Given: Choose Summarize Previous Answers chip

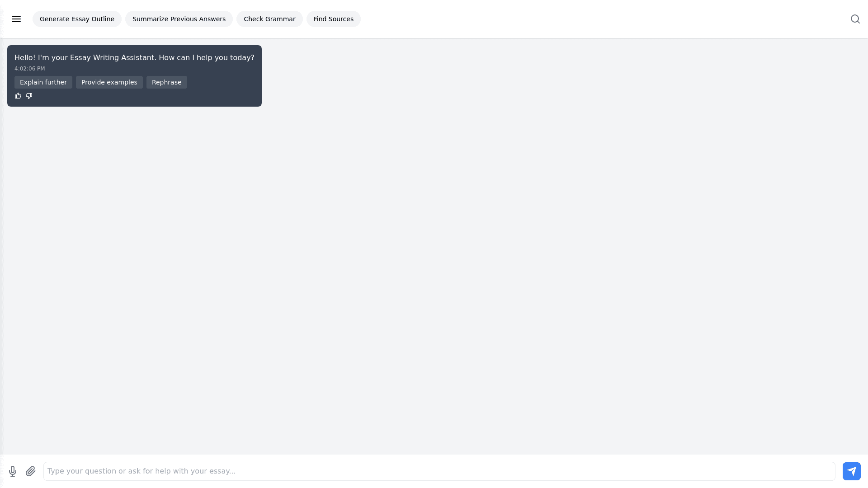Looking at the screenshot, I should (179, 19).
